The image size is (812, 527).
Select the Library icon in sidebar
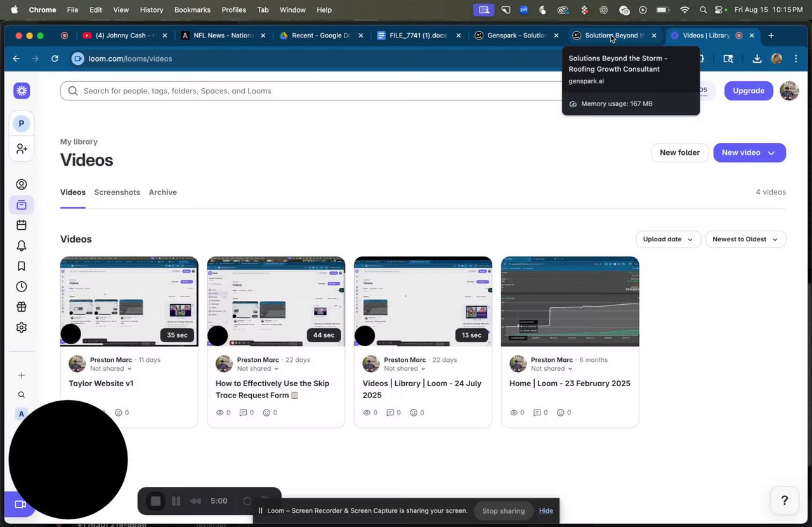[22, 205]
